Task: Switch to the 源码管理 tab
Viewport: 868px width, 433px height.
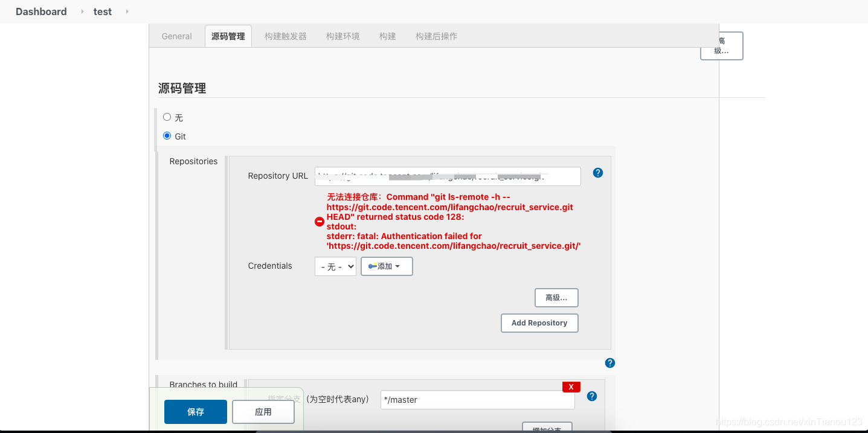Action: click(x=228, y=36)
